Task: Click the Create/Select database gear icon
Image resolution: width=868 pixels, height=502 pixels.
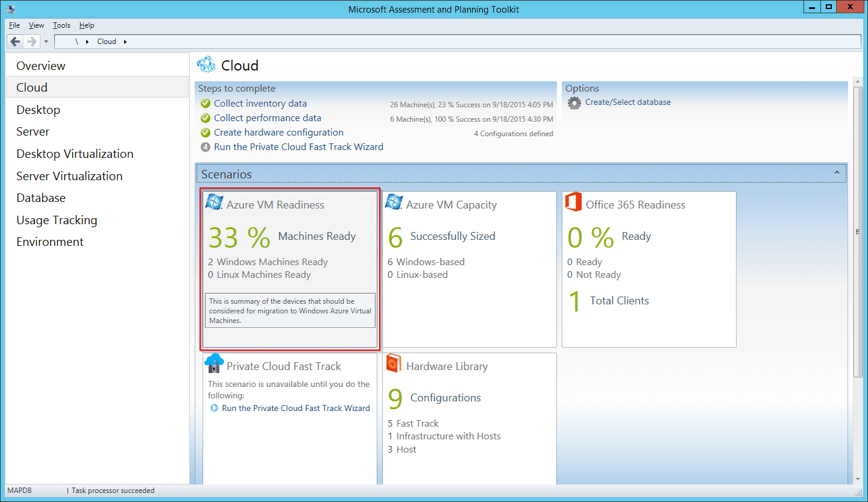Action: [x=574, y=102]
